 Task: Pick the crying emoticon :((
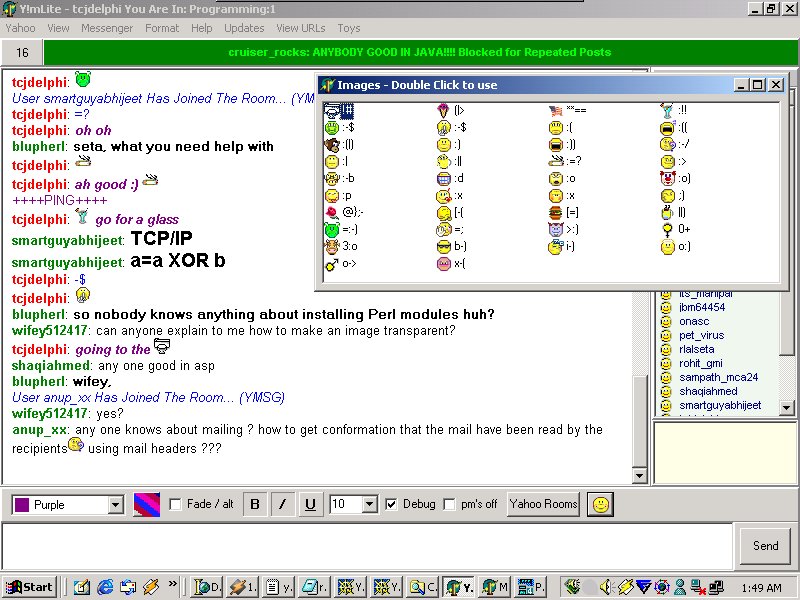(x=673, y=128)
